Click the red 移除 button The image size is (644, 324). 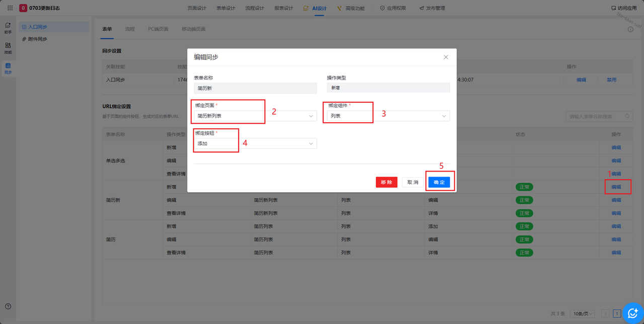coord(386,182)
